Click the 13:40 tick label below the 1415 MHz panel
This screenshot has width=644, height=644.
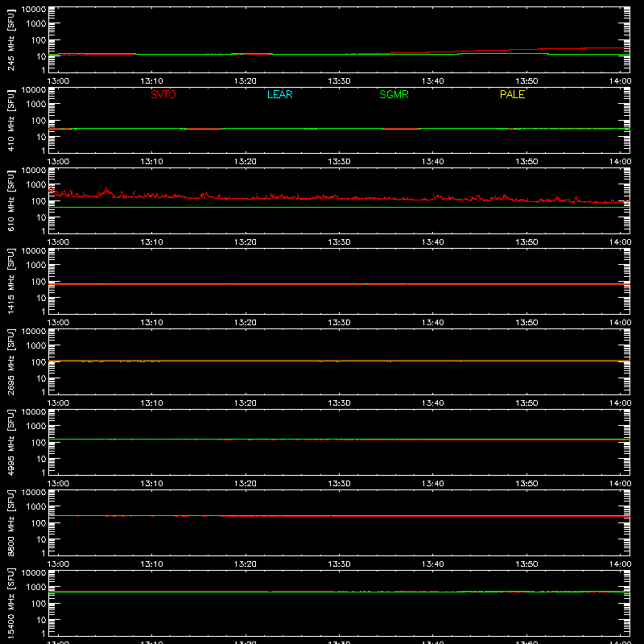click(x=433, y=323)
